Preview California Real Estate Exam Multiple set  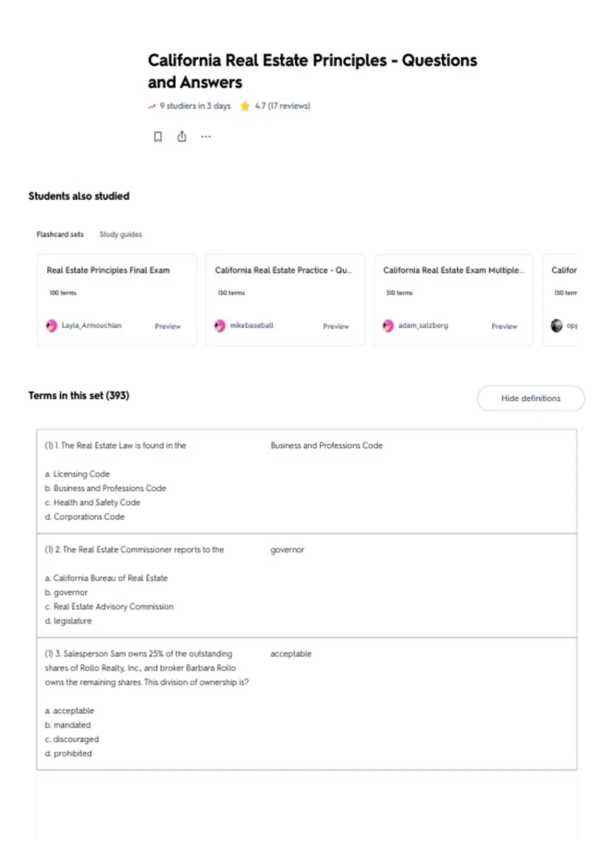[x=504, y=326]
